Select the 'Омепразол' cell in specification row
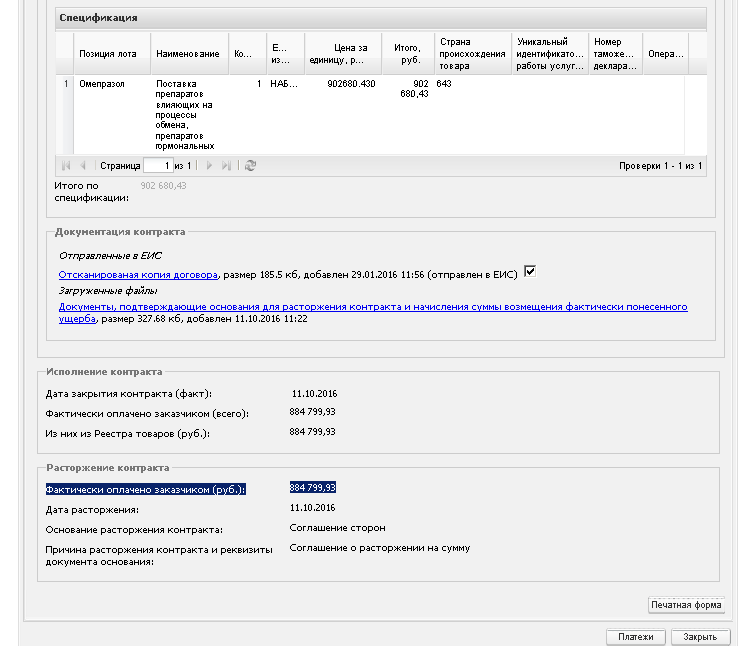 [x=102, y=84]
